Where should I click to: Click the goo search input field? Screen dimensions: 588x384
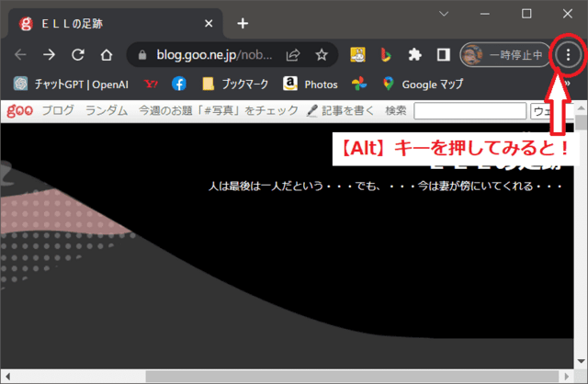(469, 111)
